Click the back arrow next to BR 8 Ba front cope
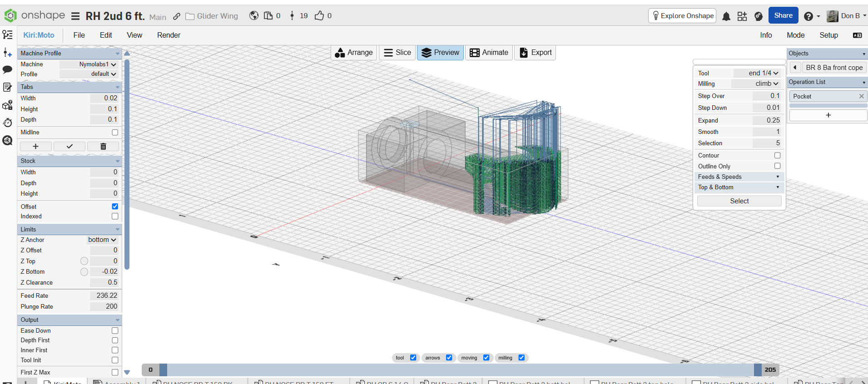 795,68
